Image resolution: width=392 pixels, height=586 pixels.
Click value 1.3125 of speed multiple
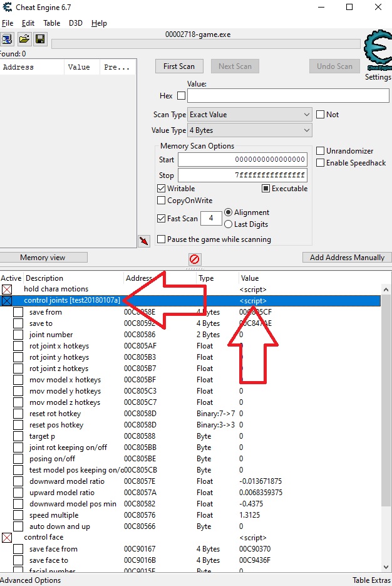click(x=249, y=515)
